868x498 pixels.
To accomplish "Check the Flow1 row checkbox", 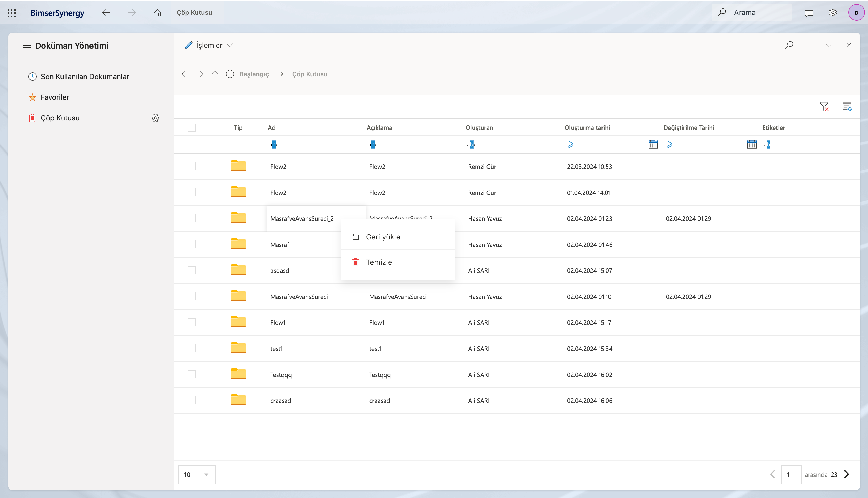I will [192, 322].
